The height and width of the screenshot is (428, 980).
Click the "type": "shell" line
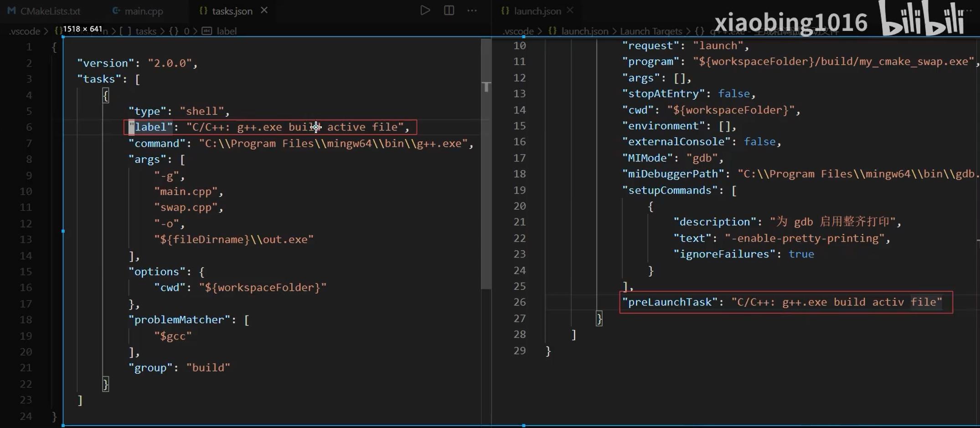(x=179, y=111)
